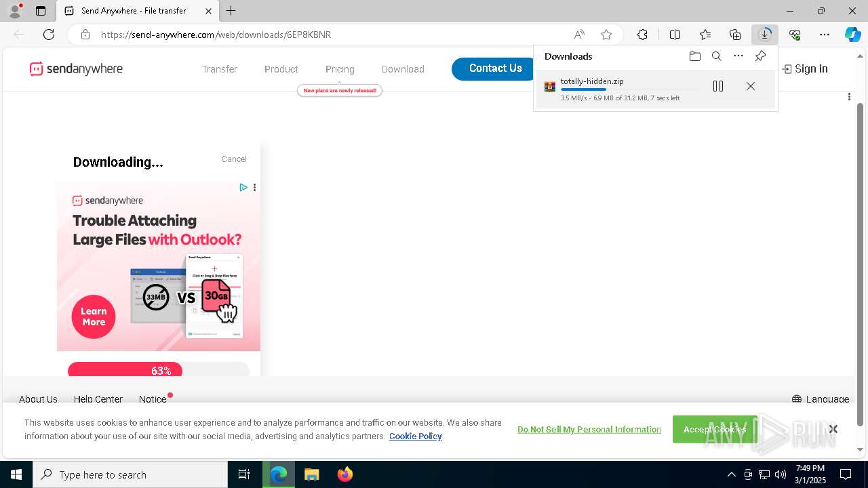Click the address bar URL
This screenshot has height=488, width=868.
[216, 35]
